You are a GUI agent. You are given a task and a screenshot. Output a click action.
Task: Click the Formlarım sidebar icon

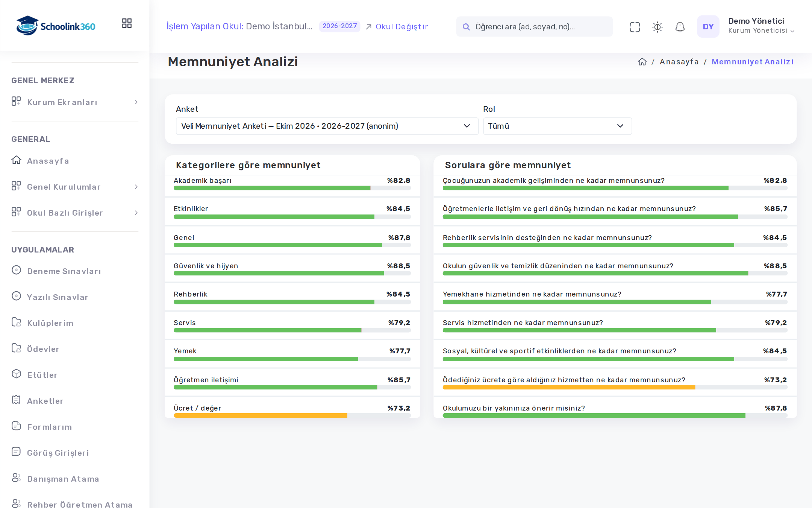pyautogui.click(x=16, y=426)
